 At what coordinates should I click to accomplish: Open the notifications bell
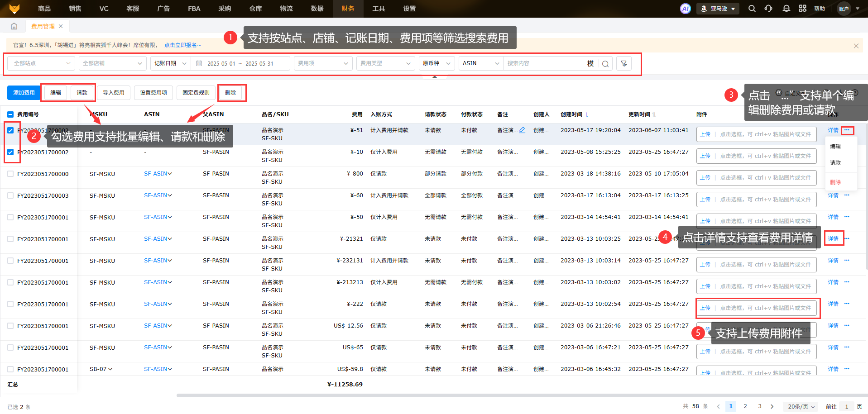786,9
